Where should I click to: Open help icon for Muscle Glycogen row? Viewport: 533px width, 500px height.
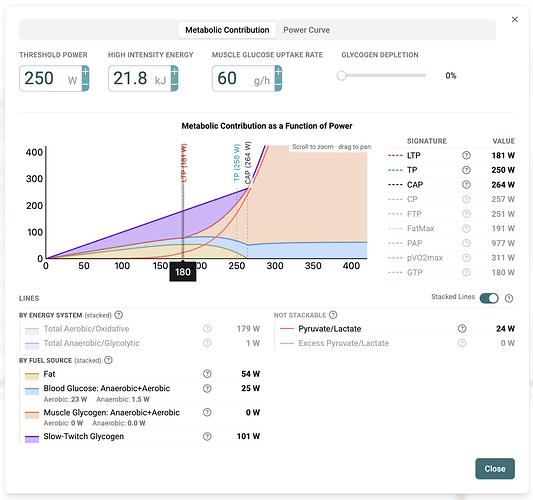[x=207, y=412]
